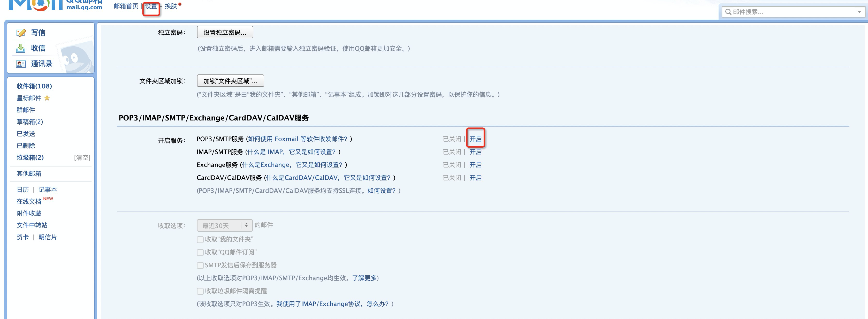Click the magnifier icon in the search box
This screenshot has width=868, height=319.
tap(728, 12)
